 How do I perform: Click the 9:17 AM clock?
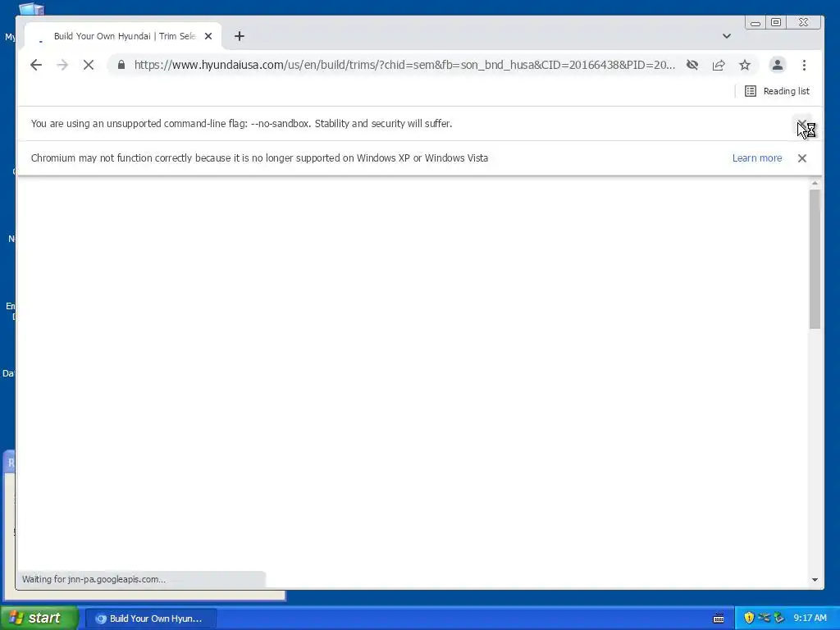(810, 619)
